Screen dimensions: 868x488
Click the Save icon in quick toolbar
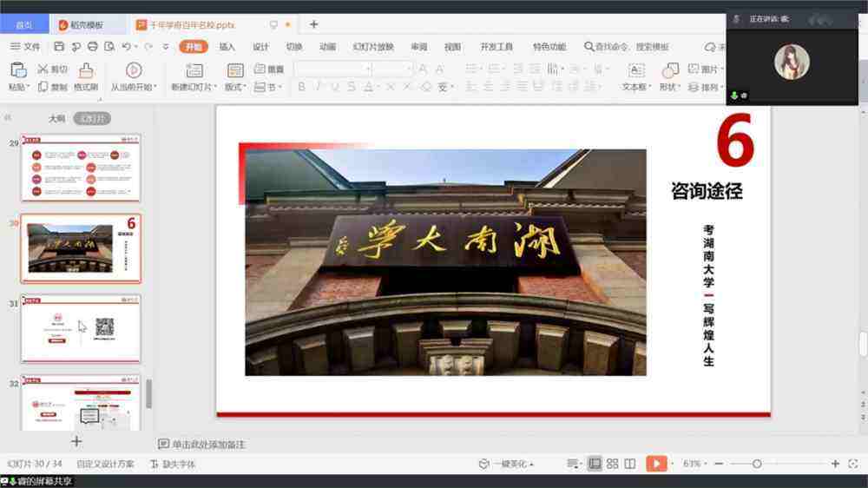[59, 47]
